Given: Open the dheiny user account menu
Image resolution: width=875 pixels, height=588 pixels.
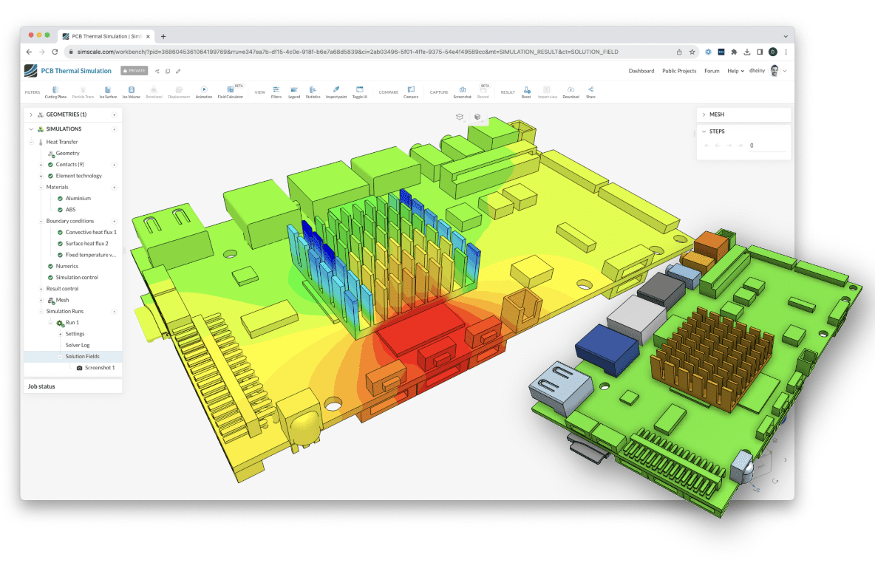Looking at the screenshot, I should coord(767,71).
